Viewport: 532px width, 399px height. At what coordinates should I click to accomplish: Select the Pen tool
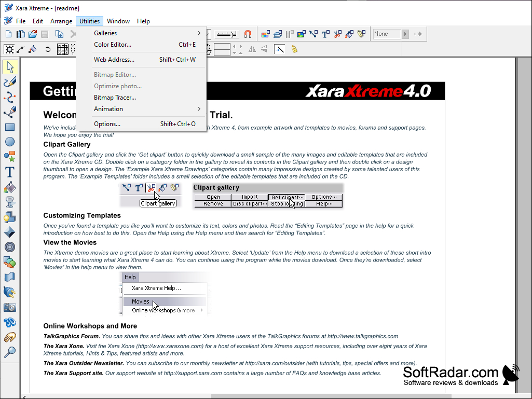10,112
